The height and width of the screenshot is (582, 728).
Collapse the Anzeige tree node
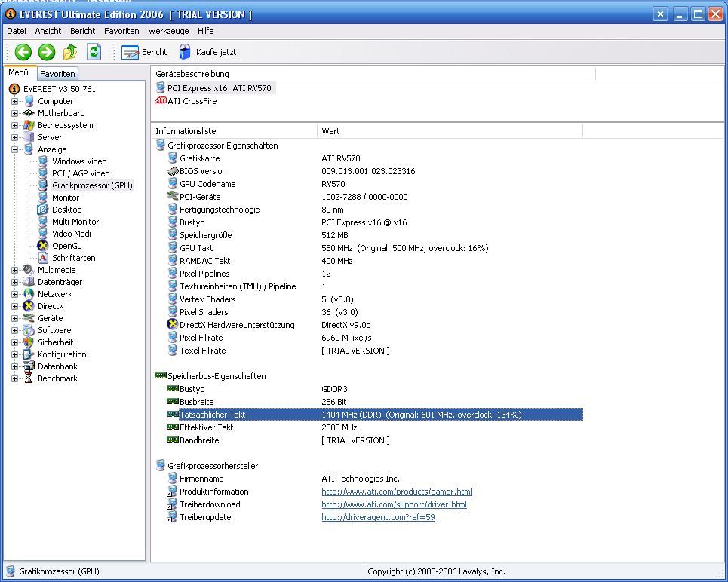click(15, 149)
